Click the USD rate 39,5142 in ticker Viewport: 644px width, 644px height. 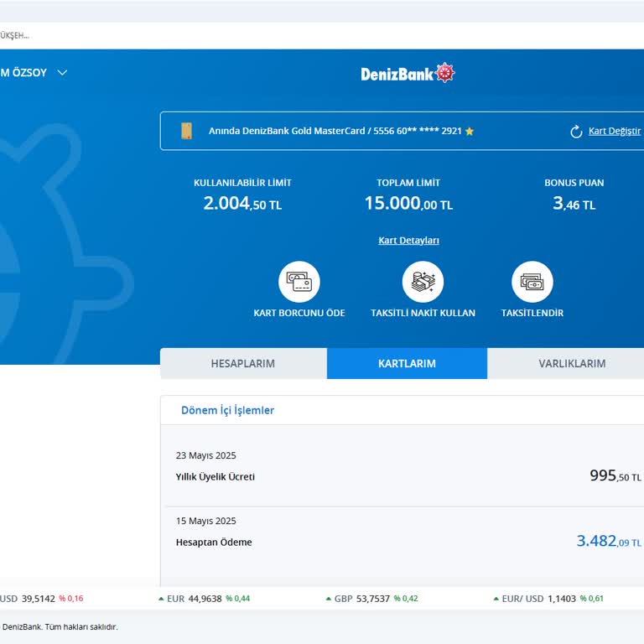[39, 599]
